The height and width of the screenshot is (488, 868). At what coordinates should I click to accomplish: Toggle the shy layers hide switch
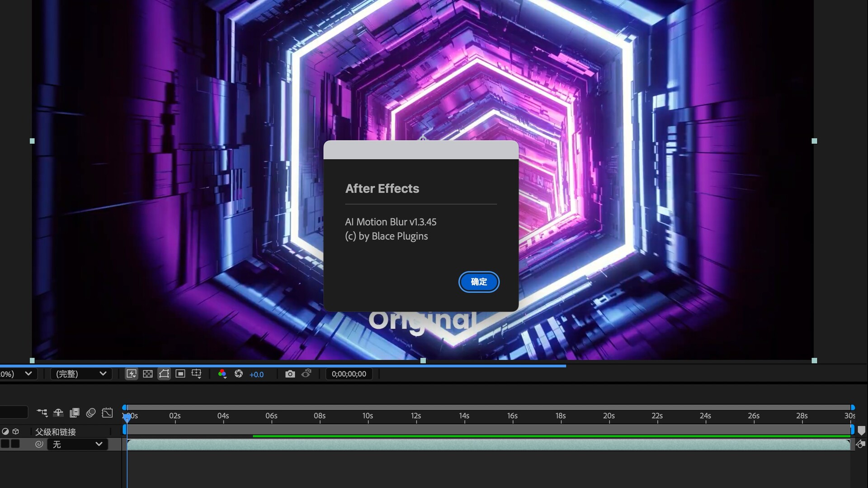(58, 413)
